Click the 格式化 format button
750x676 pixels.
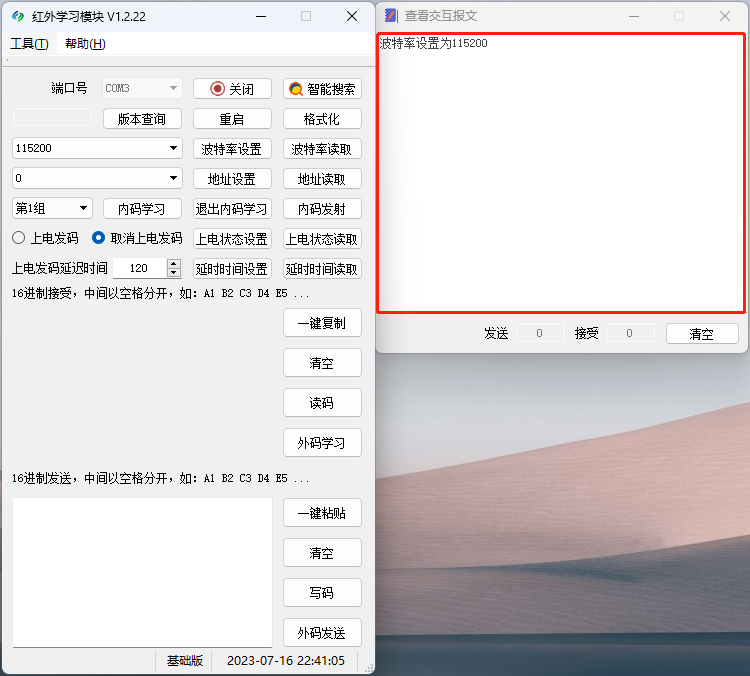tap(322, 119)
